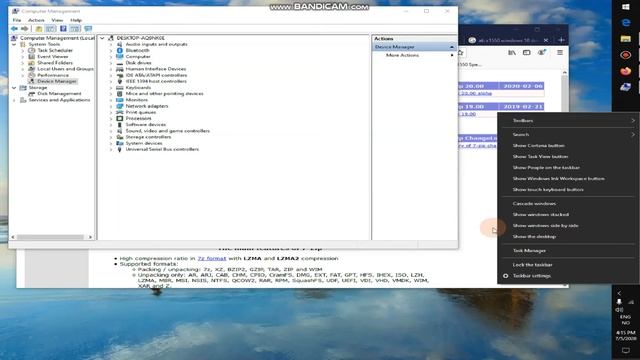Click the Performance icon in System Tools
This screenshot has height=360, width=640.
click(31, 75)
